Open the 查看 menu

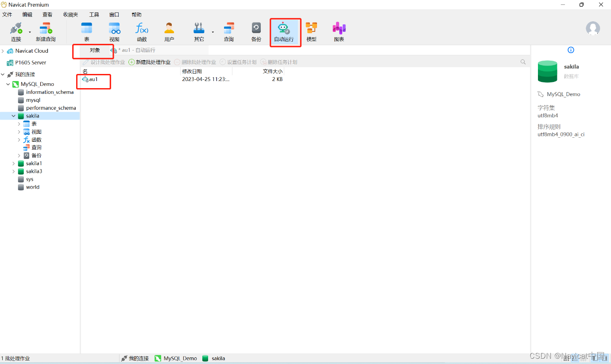pos(47,15)
